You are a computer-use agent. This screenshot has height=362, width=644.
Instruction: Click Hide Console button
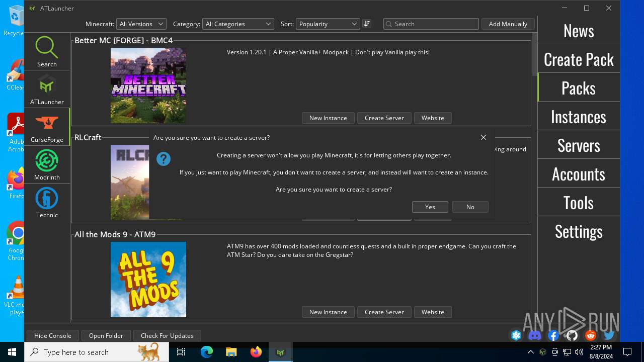point(53,335)
